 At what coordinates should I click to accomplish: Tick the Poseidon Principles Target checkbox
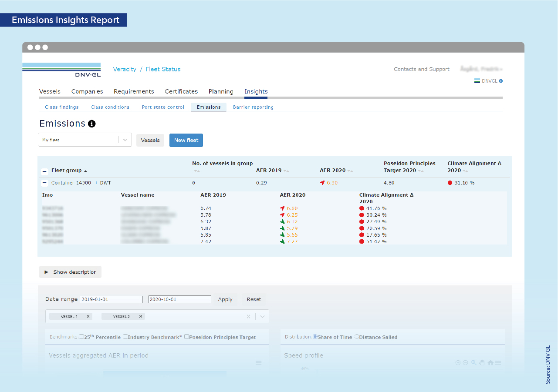pos(187,337)
